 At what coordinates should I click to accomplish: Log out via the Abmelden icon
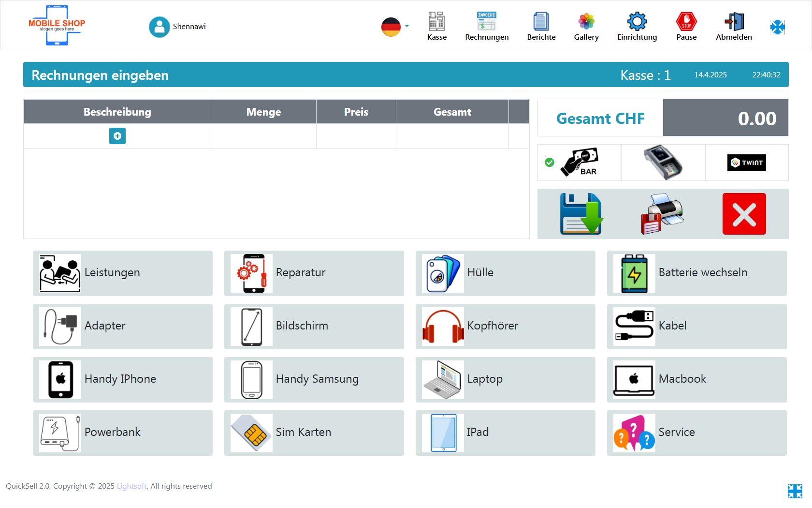pos(733,27)
